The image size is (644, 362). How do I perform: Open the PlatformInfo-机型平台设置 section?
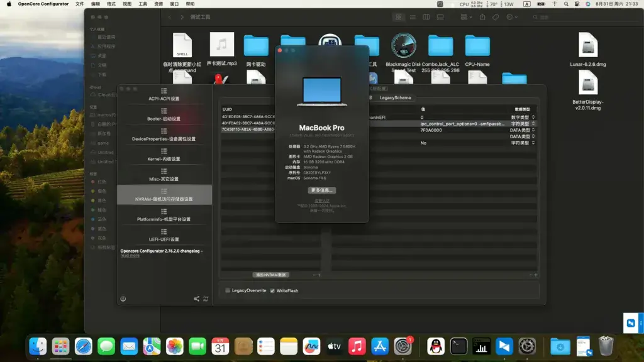point(164,215)
